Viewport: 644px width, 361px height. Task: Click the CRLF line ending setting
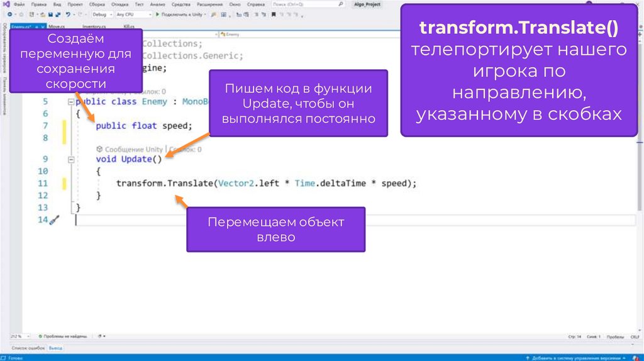click(x=635, y=336)
